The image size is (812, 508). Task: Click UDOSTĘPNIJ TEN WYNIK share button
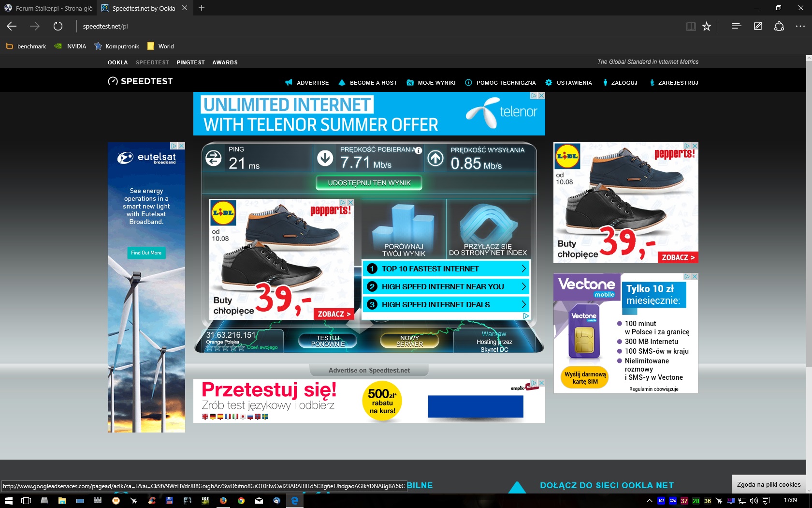point(369,183)
